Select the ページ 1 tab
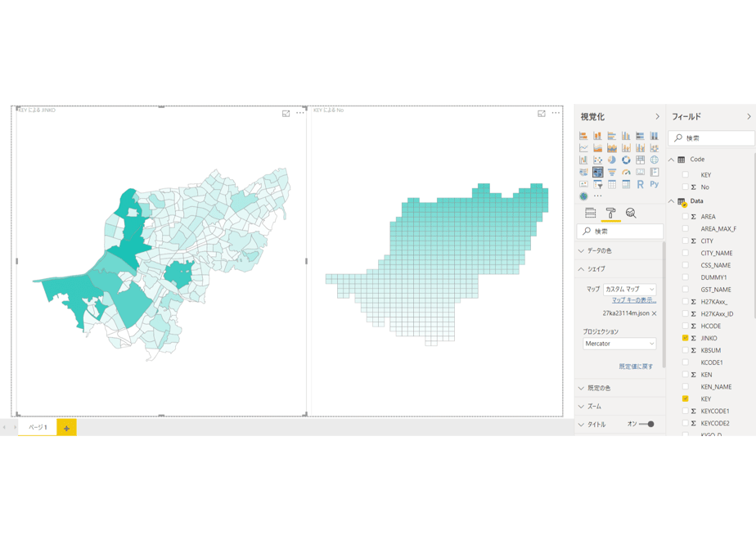756x540 pixels. coord(38,427)
